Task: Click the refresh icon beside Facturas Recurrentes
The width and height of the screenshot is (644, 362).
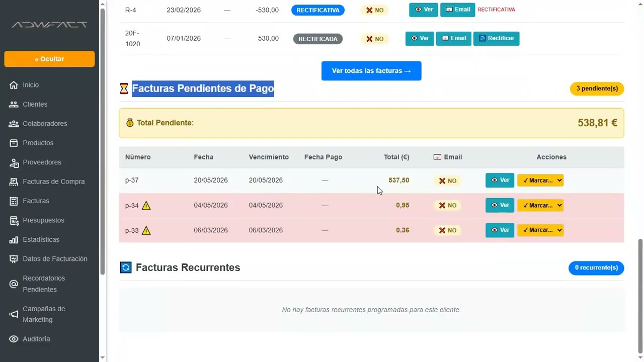Action: [x=125, y=267]
